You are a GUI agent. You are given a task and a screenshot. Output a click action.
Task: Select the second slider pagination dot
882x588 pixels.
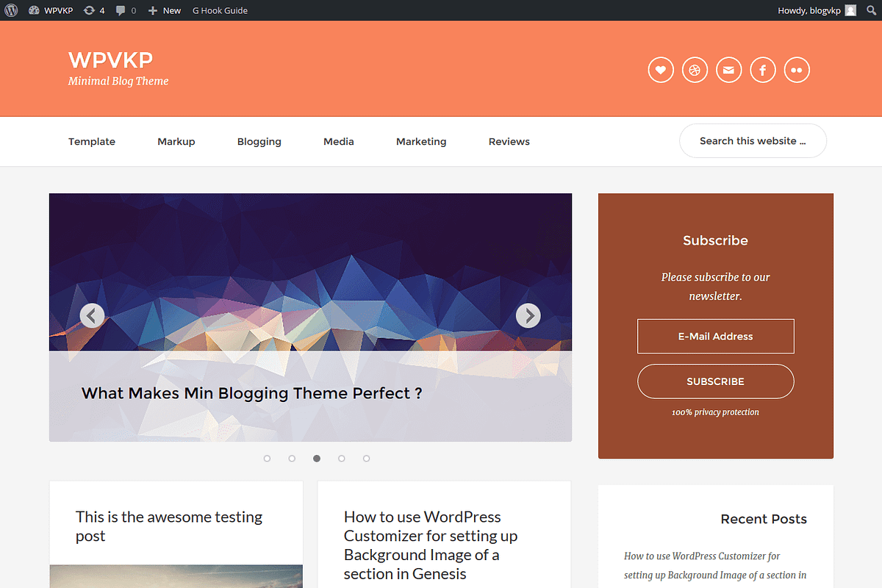pyautogui.click(x=292, y=459)
